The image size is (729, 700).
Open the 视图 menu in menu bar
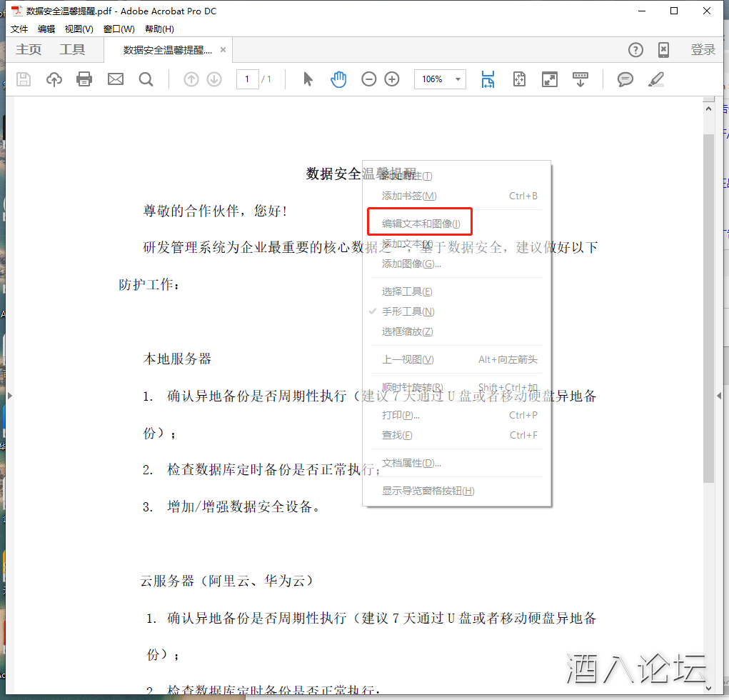(x=79, y=29)
